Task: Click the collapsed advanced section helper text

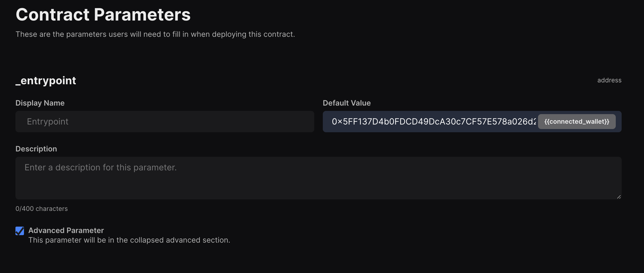Action: coord(129,240)
